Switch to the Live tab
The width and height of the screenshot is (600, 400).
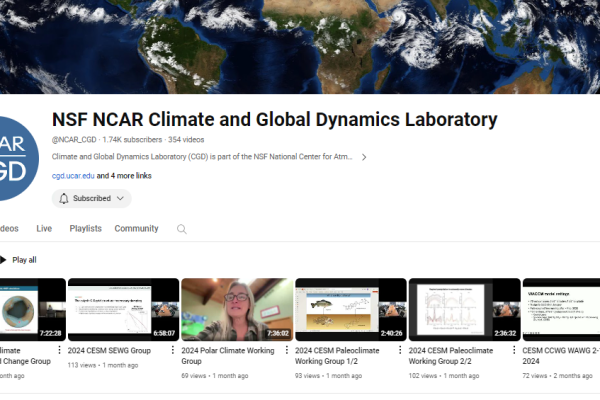pos(44,229)
